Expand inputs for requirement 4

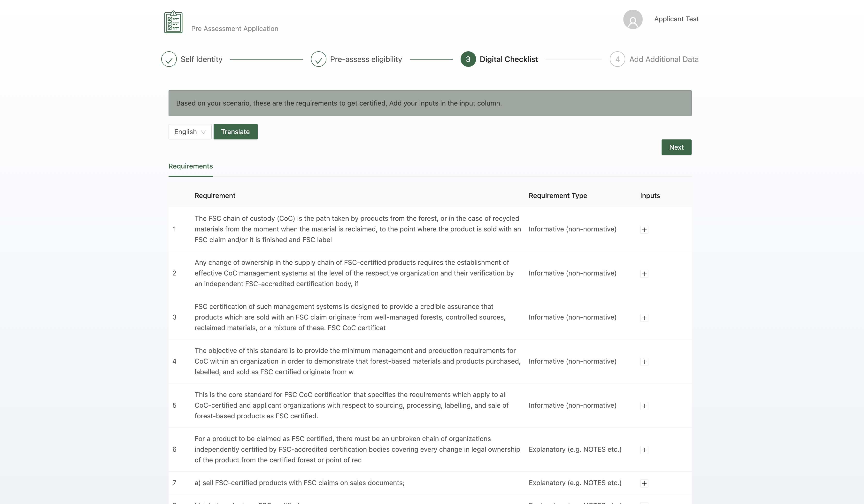[x=644, y=362]
